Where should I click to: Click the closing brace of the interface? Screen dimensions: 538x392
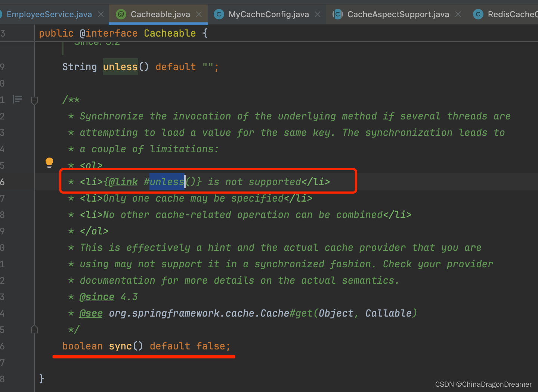tap(42, 379)
